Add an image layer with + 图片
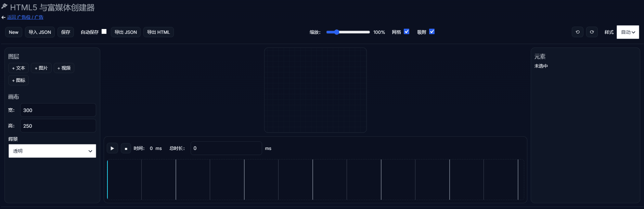The height and width of the screenshot is (209, 644). point(41,68)
